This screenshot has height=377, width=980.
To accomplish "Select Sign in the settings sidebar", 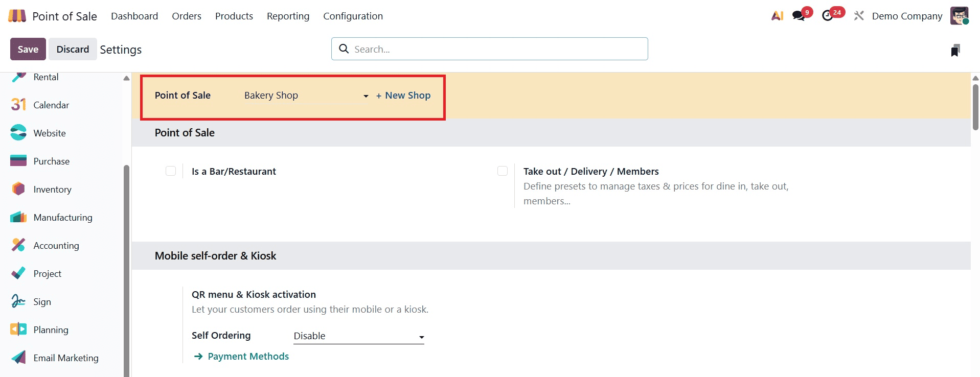I will click(42, 302).
